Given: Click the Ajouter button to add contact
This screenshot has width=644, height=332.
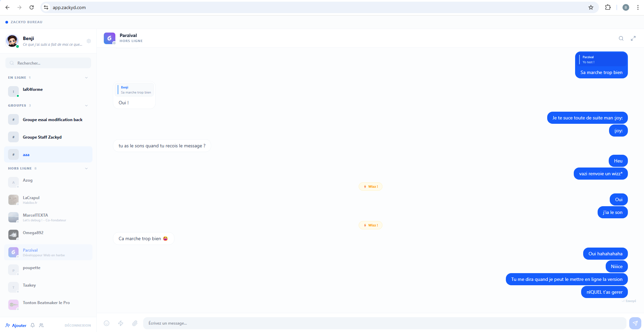Looking at the screenshot, I should [x=16, y=325].
